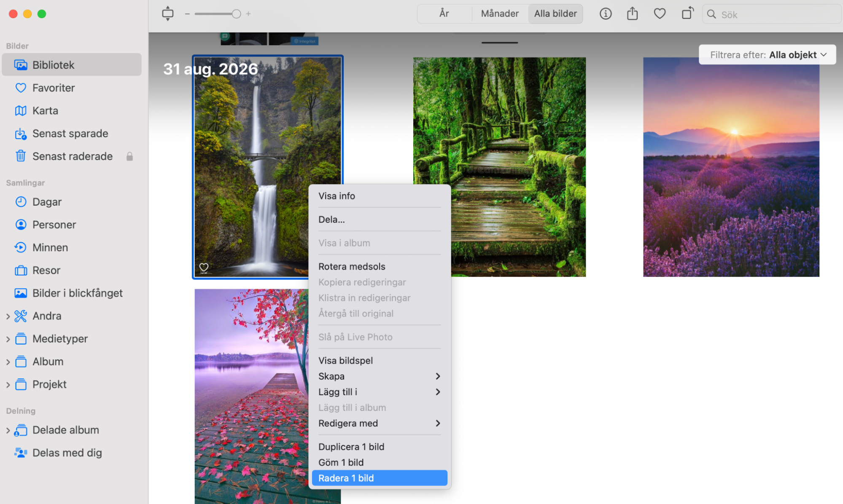Open Minnen collection
The height and width of the screenshot is (504, 843).
click(72, 247)
